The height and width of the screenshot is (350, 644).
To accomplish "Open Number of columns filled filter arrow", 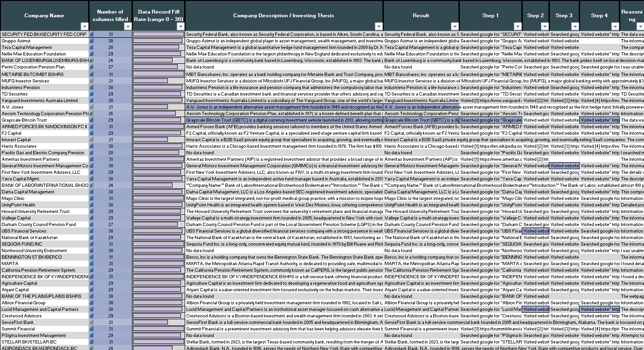I will (128, 27).
